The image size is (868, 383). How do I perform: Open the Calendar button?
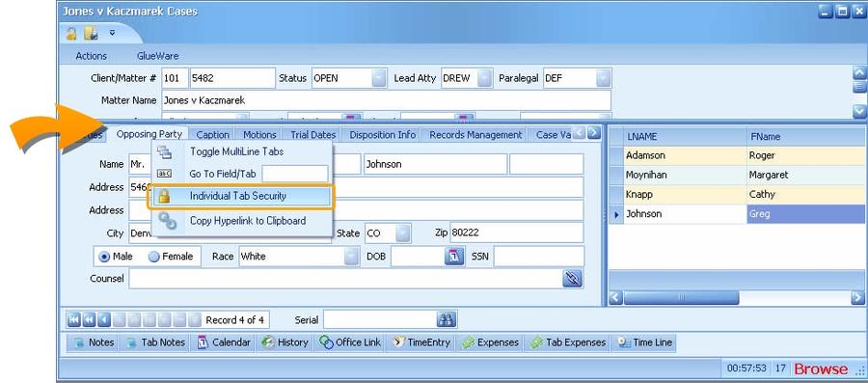224,342
